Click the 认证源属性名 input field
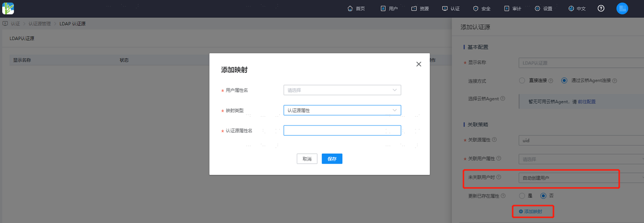 pyautogui.click(x=342, y=130)
